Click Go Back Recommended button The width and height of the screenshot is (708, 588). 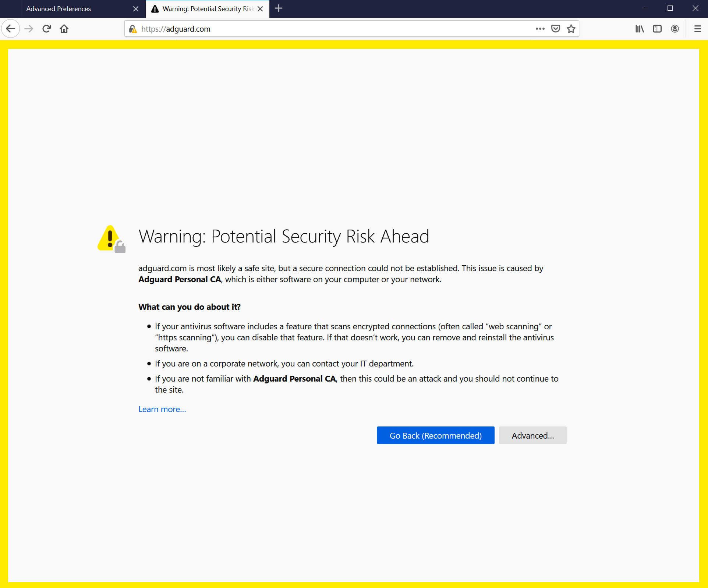(x=436, y=435)
